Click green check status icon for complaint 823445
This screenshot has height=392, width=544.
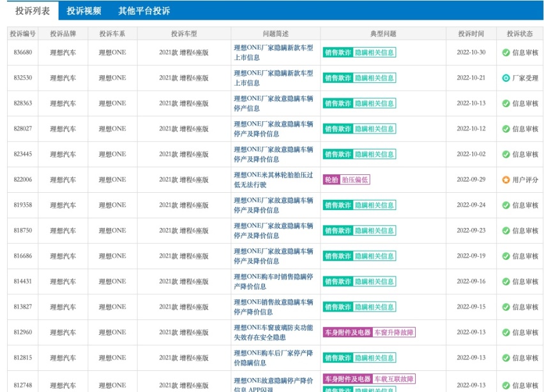[x=506, y=155]
